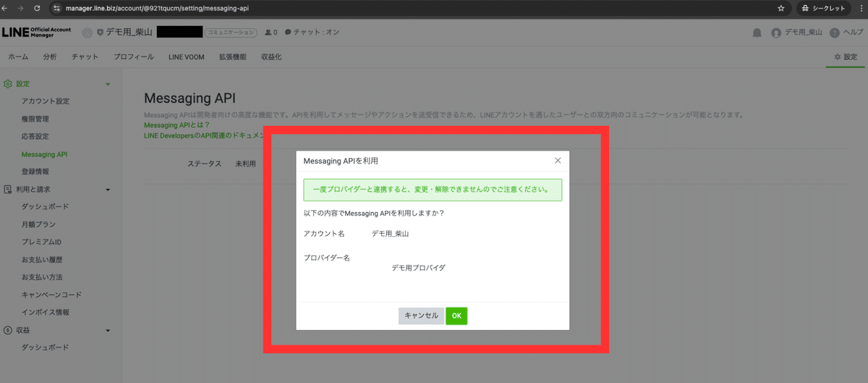Select 月額プラン in sidebar
Image resolution: width=868 pixels, height=383 pixels.
pos(38,224)
